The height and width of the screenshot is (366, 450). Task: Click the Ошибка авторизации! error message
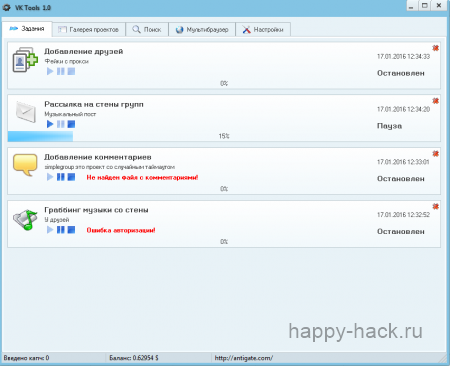point(121,230)
